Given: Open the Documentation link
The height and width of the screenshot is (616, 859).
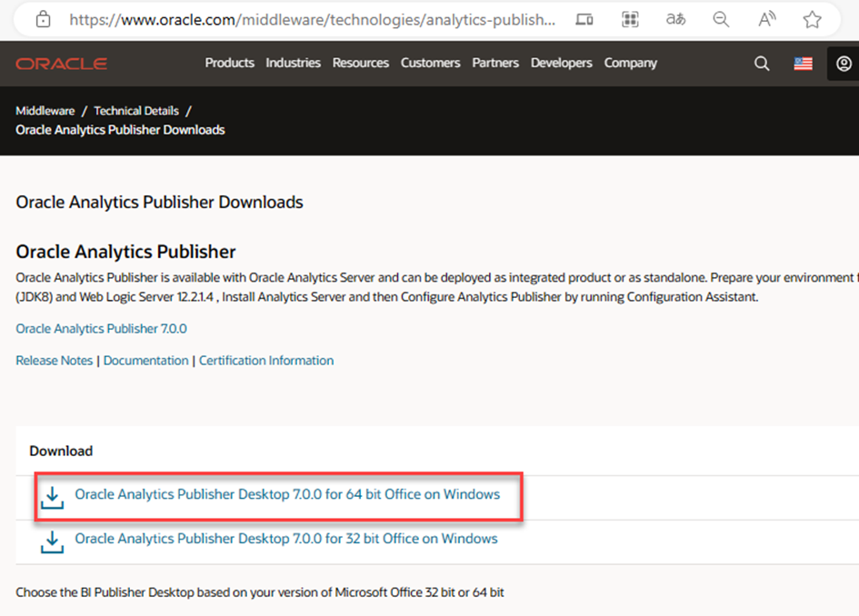Looking at the screenshot, I should point(145,361).
